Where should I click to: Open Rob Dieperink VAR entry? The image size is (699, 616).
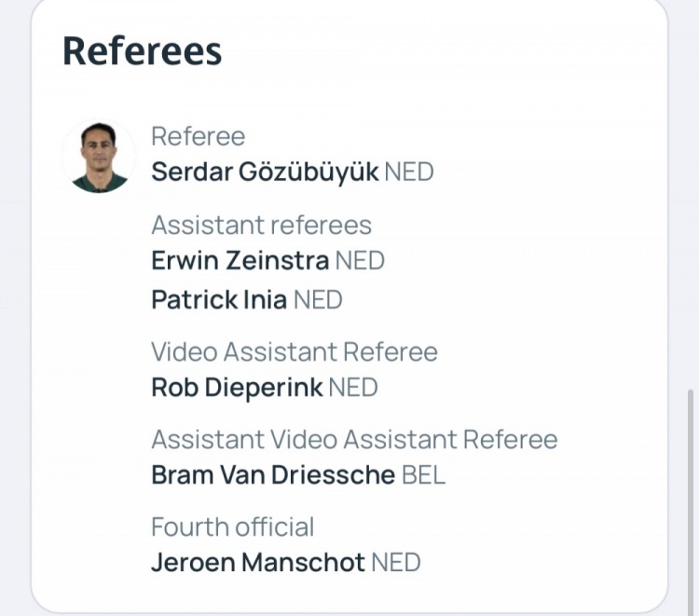pos(237,388)
